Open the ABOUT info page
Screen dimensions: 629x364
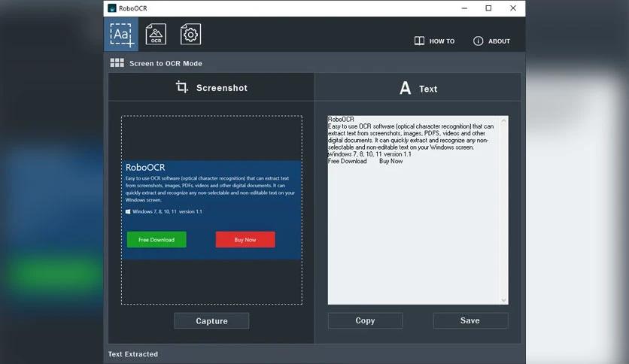click(x=491, y=41)
